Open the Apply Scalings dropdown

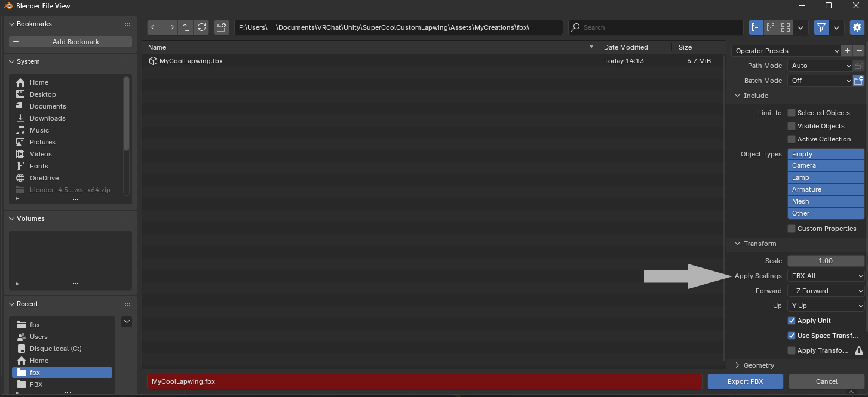pyautogui.click(x=826, y=276)
